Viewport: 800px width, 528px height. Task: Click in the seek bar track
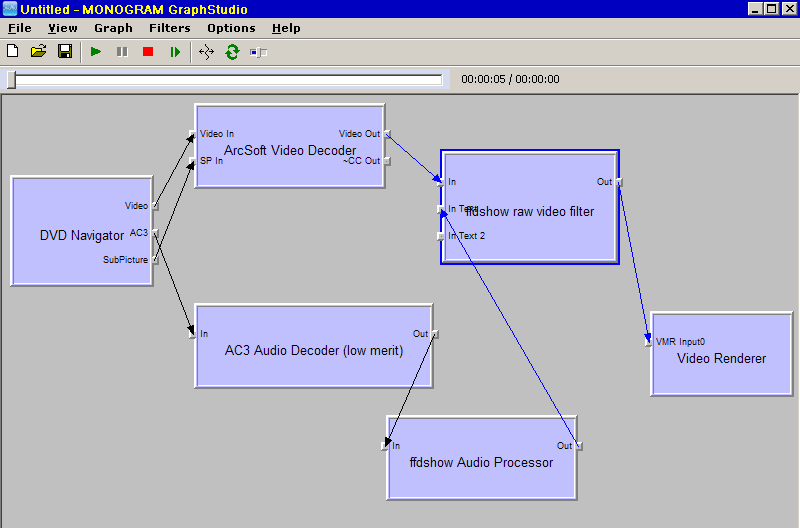[229, 80]
